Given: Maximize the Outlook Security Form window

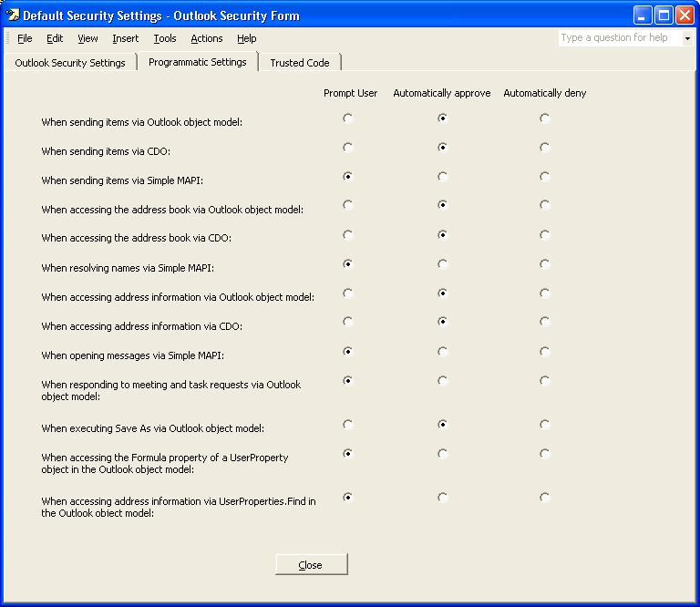Looking at the screenshot, I should click(664, 15).
